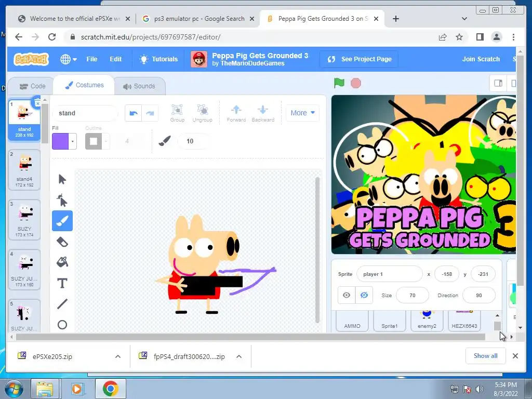Screen dimensions: 532x399
Task: Close the downloads bar
Action: click(515, 356)
